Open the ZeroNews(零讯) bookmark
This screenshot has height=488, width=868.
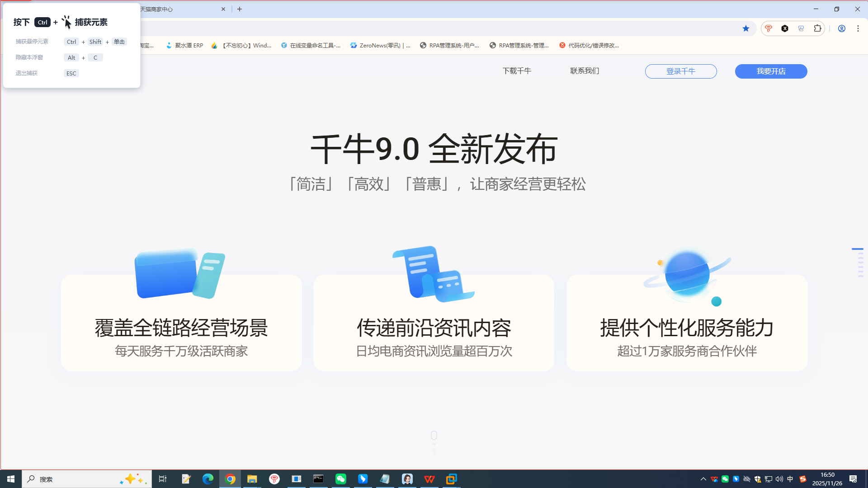pos(380,45)
